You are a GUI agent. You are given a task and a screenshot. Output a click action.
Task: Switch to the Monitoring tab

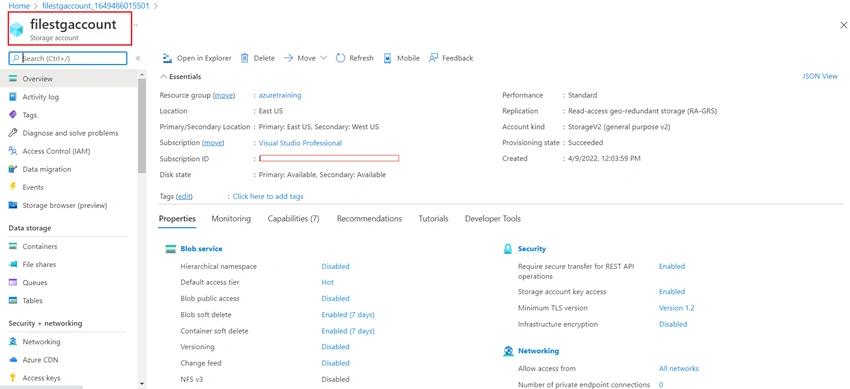click(x=231, y=219)
